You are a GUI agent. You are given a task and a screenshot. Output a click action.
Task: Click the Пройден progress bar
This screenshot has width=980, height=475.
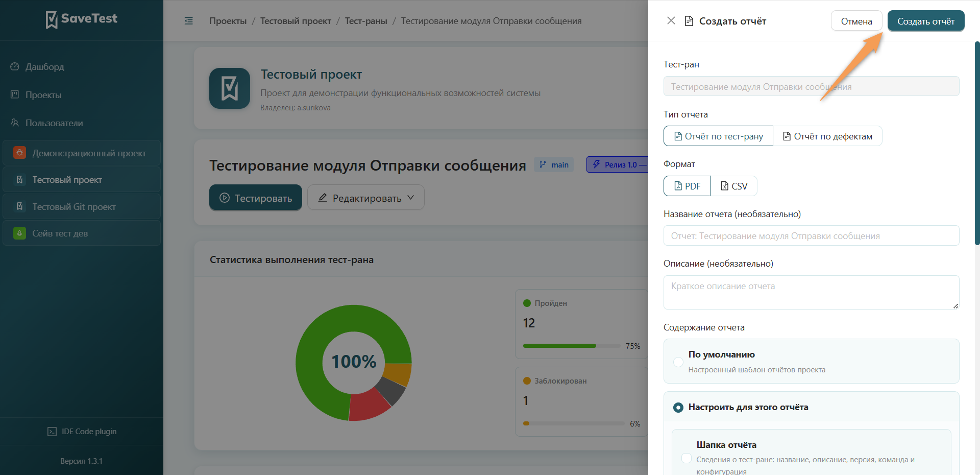(572, 346)
